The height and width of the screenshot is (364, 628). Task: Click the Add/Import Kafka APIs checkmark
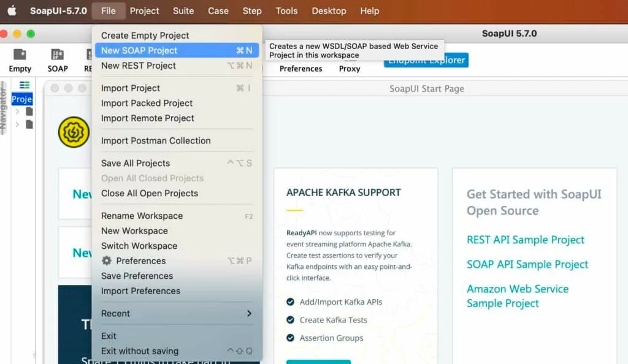tap(290, 301)
